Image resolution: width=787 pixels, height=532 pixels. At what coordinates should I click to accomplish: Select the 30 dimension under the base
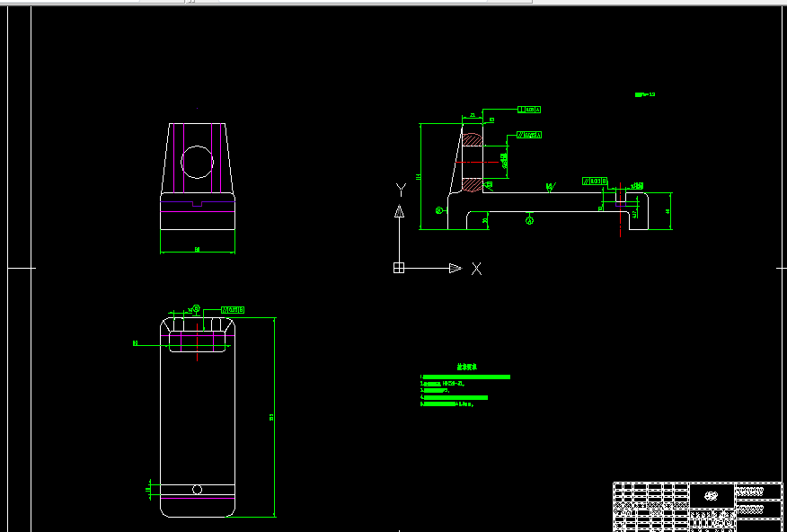[x=484, y=220]
